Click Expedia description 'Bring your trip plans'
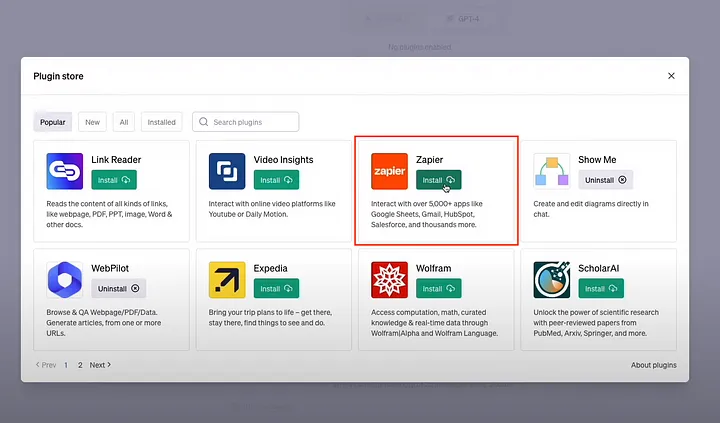This screenshot has height=423, width=720. [x=270, y=317]
